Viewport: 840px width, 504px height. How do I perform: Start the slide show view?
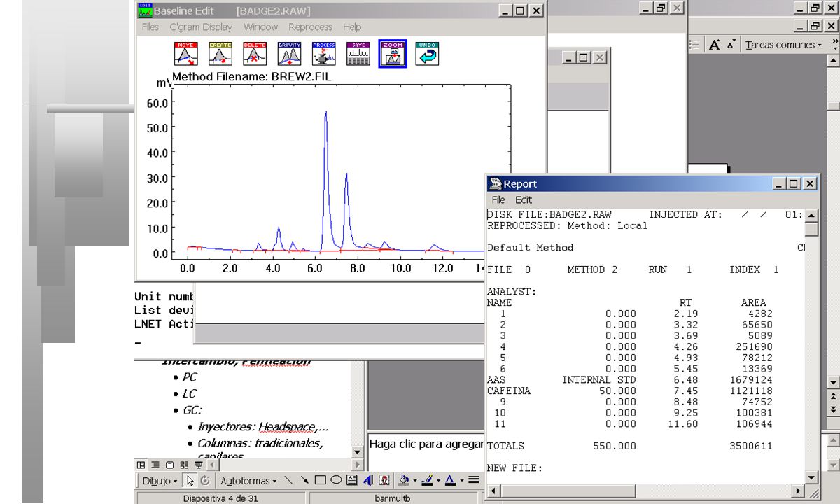coord(199,465)
